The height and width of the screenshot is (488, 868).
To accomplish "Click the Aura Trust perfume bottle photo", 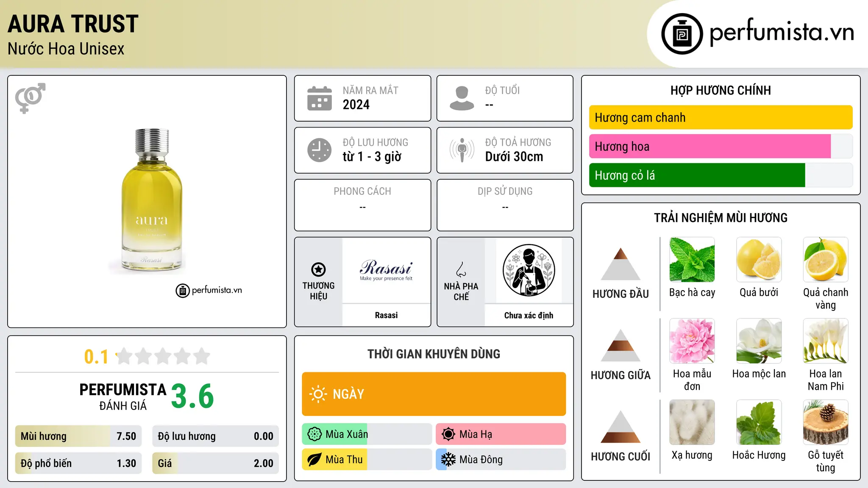I will coord(152,200).
